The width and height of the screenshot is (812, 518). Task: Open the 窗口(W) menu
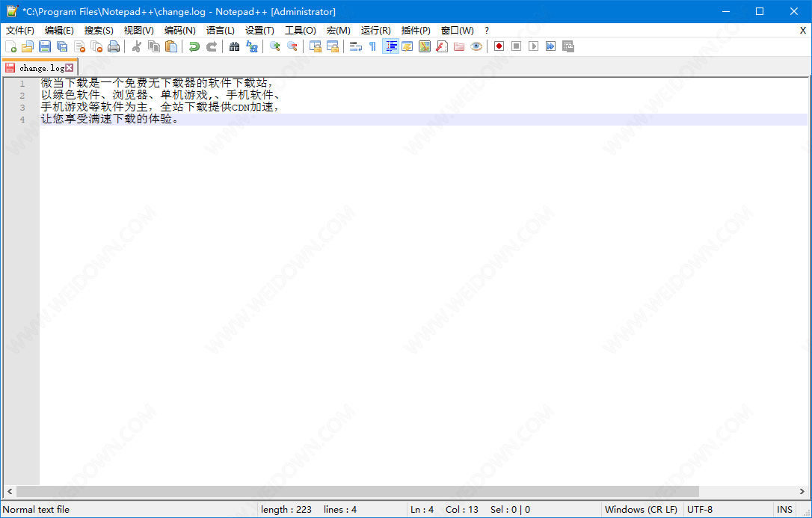click(458, 31)
